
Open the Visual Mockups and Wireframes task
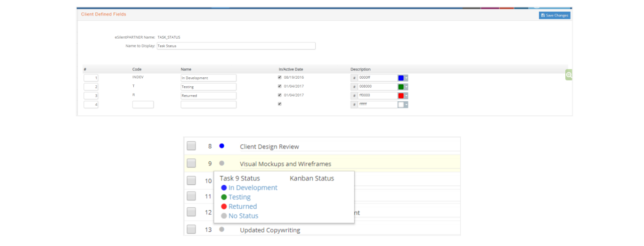coord(285,164)
